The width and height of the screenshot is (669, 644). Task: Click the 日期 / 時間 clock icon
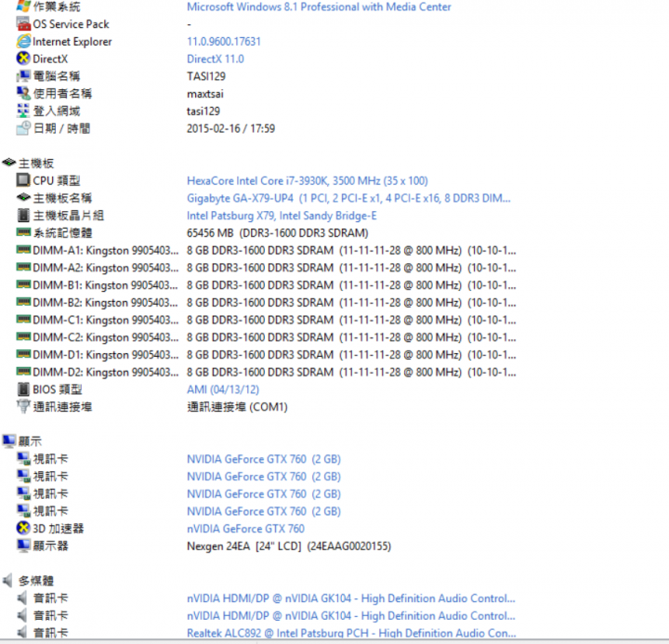(x=23, y=127)
